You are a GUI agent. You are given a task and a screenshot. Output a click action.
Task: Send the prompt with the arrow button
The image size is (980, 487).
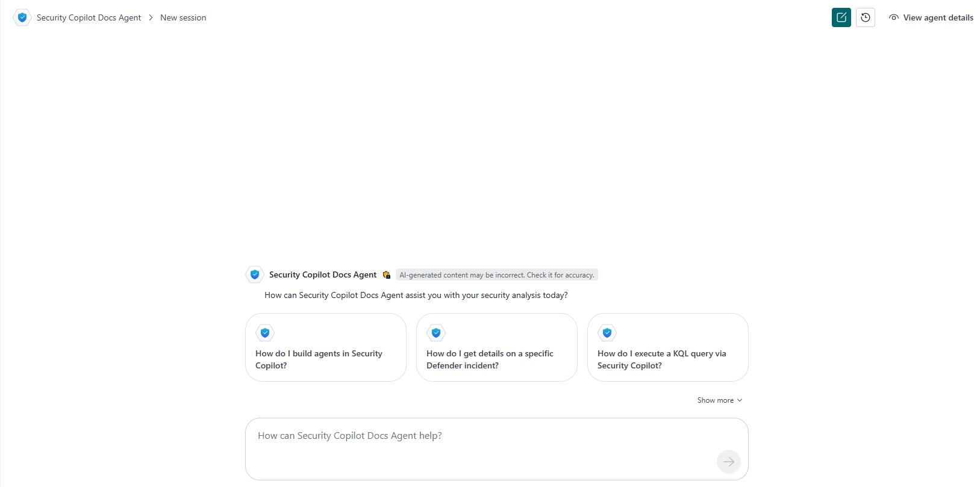[x=729, y=462]
